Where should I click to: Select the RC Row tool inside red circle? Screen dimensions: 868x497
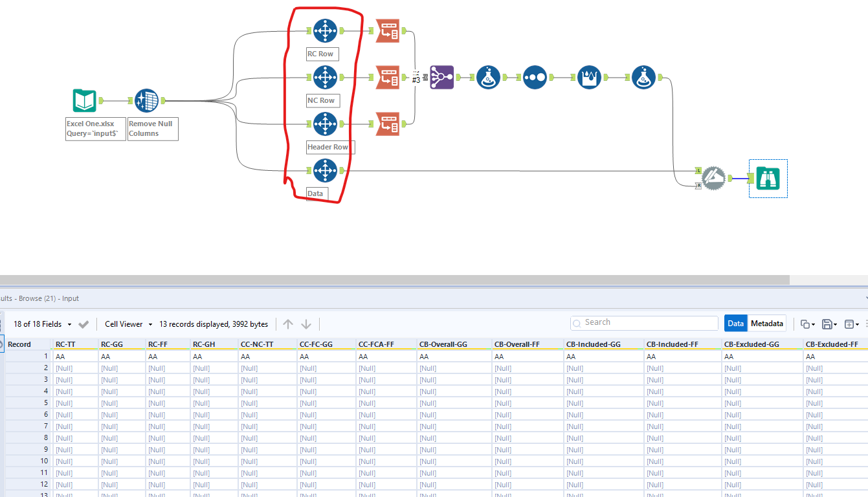325,30
